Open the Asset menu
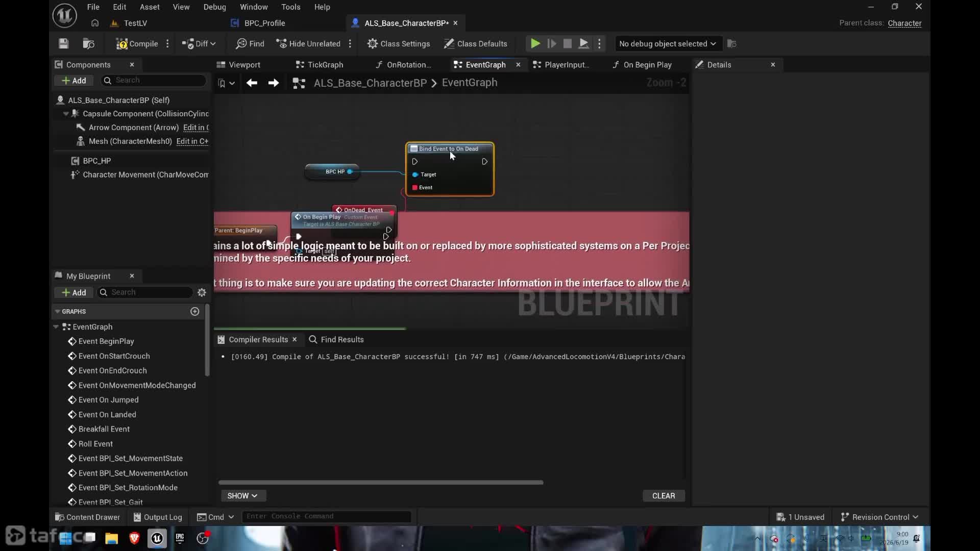This screenshot has width=980, height=551. pyautogui.click(x=150, y=7)
